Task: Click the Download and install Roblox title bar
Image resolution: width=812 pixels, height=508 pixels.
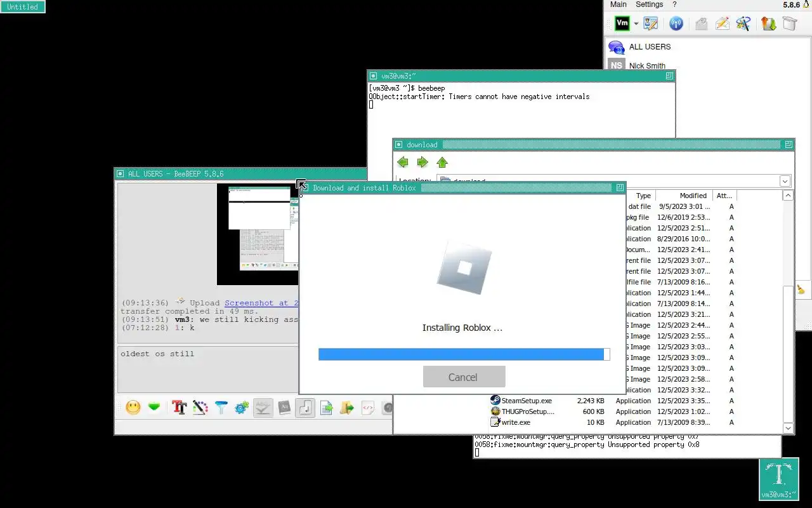Action: click(462, 187)
